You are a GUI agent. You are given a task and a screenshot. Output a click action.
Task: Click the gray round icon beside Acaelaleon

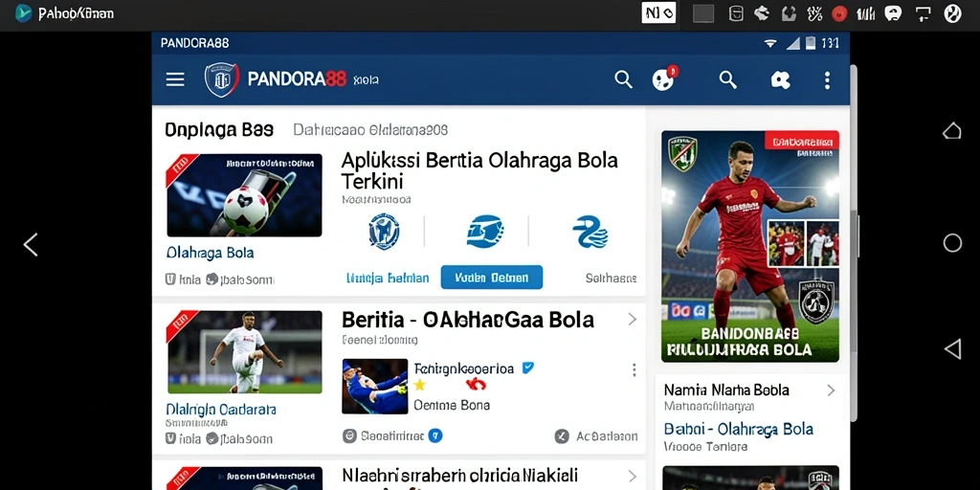point(562,436)
